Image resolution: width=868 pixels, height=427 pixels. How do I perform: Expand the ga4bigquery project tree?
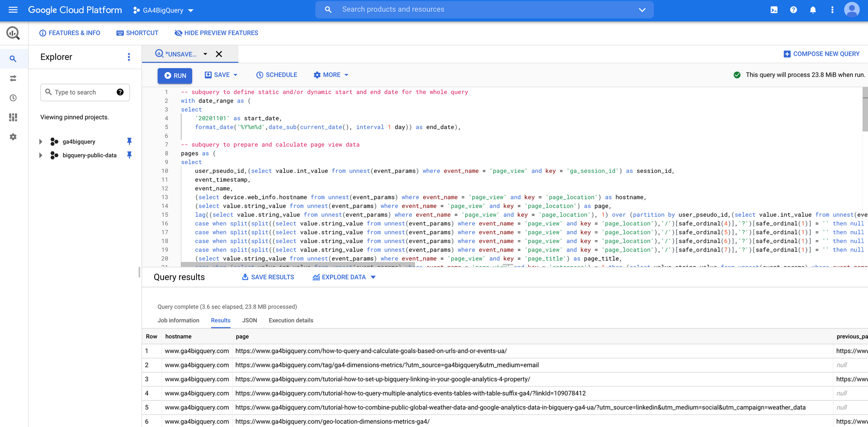[41, 142]
